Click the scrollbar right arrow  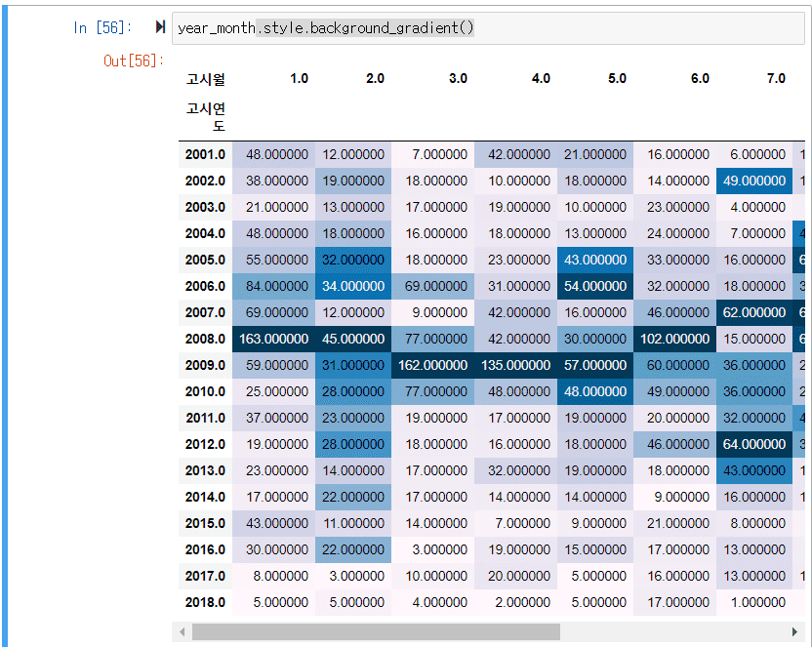(x=794, y=631)
